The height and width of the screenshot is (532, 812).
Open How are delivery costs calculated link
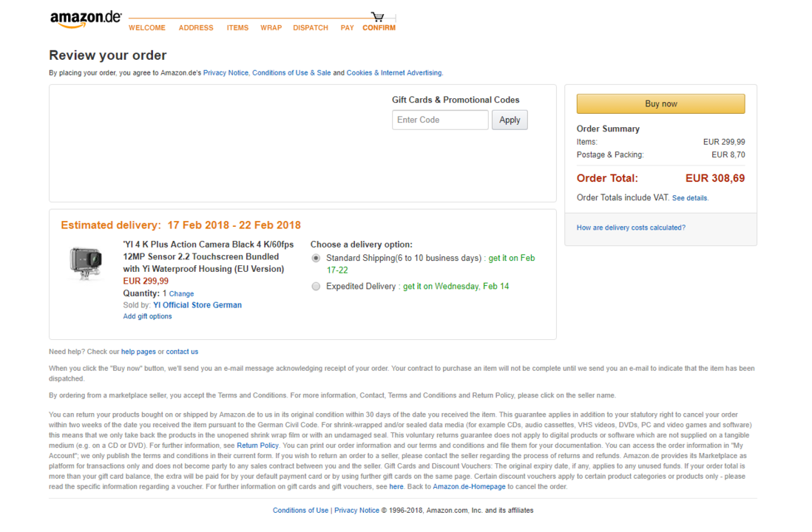[631, 228]
